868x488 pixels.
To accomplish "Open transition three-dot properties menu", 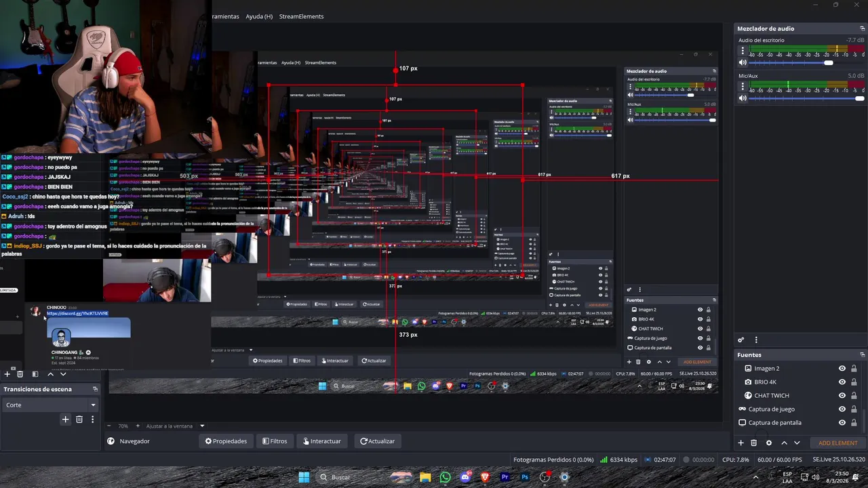I will point(92,420).
